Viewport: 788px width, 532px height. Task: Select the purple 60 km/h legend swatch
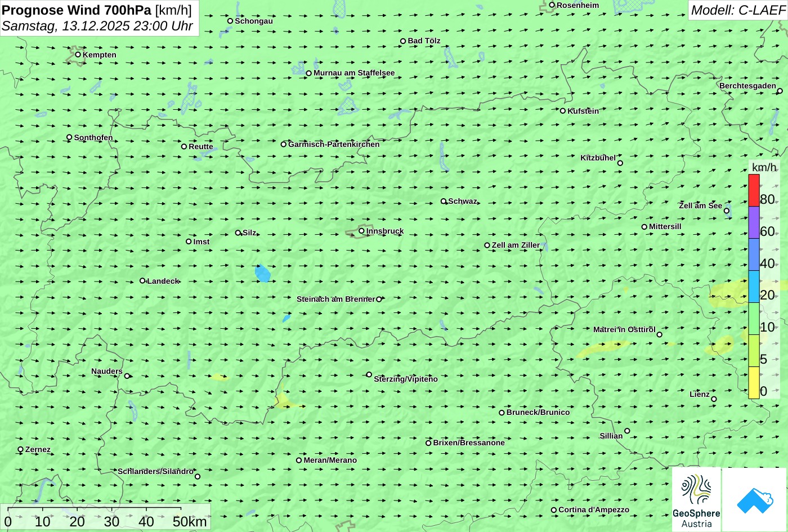[x=754, y=222]
